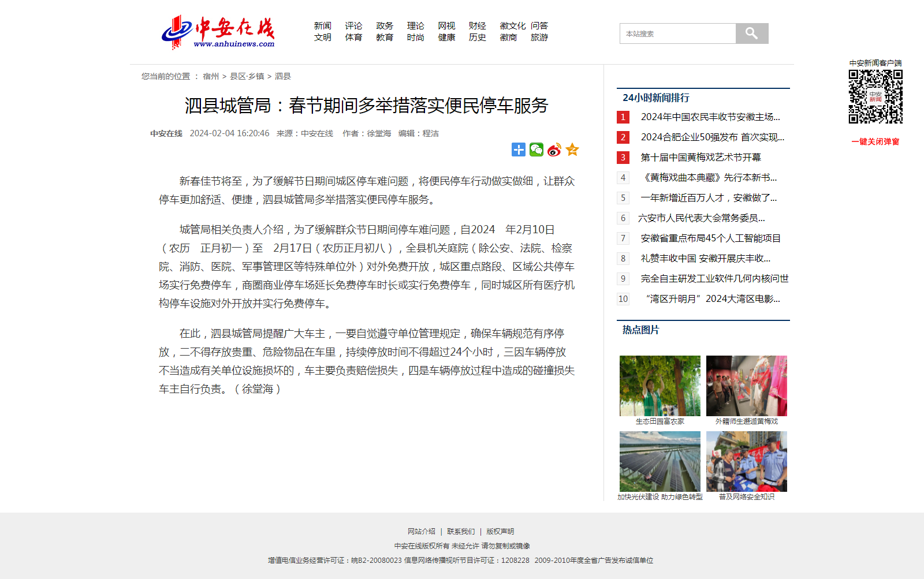Screen dimensions: 924x579
Task: Click the 加快光伏建设 助力绿色转型 caption
Action: (660, 496)
